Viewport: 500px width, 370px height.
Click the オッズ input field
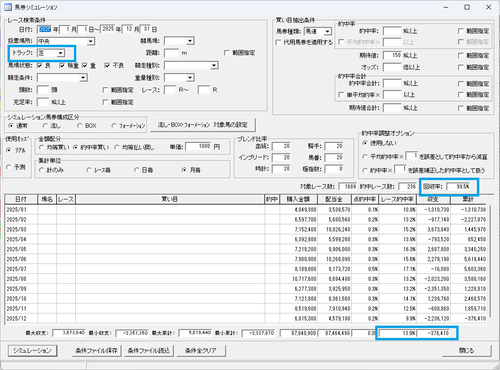[392, 67]
